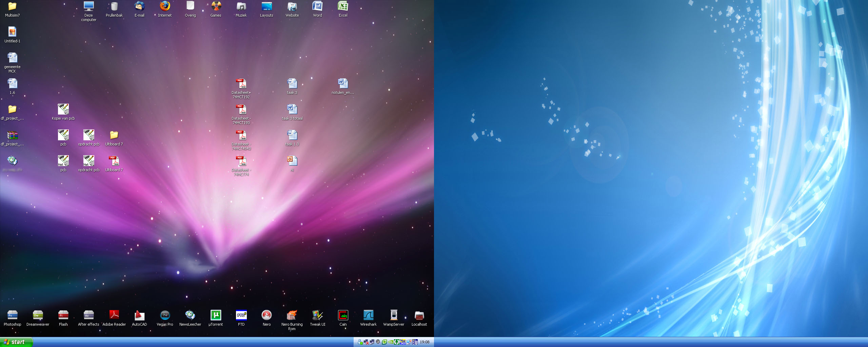Open the Overig desktop icon
Image resolution: width=868 pixels, height=347 pixels.
point(190,9)
